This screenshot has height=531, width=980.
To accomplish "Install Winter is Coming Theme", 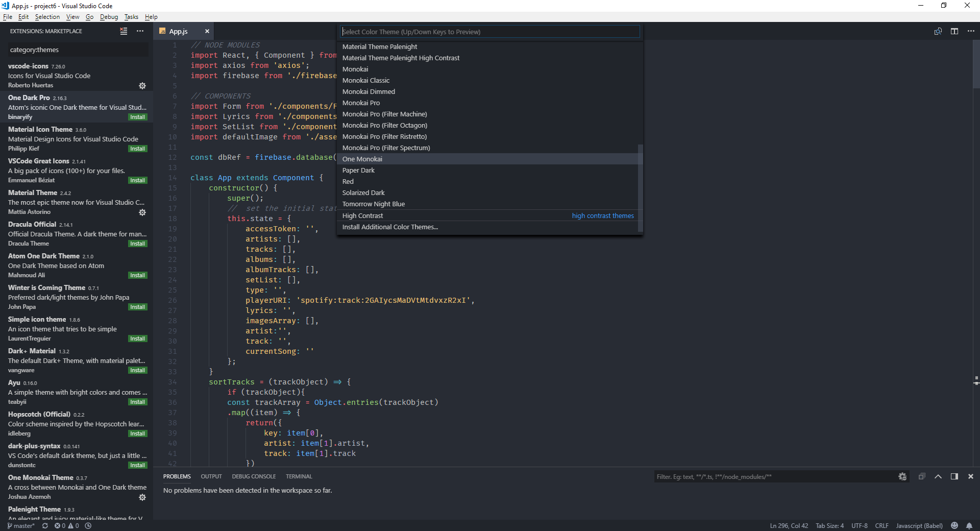I will click(137, 307).
